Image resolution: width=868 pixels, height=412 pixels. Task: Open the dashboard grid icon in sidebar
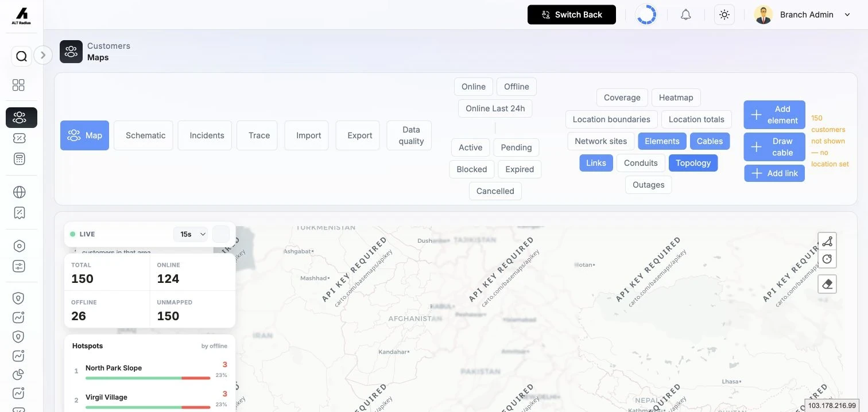click(x=19, y=85)
